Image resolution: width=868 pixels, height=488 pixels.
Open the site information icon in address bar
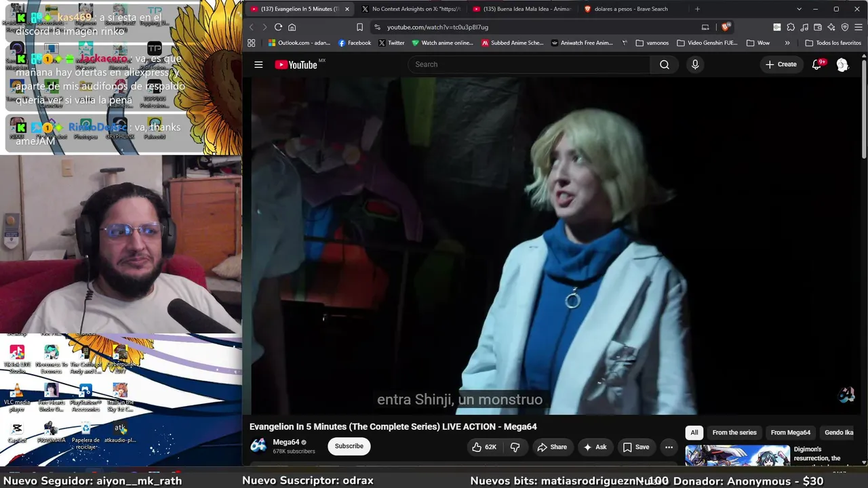click(x=377, y=27)
